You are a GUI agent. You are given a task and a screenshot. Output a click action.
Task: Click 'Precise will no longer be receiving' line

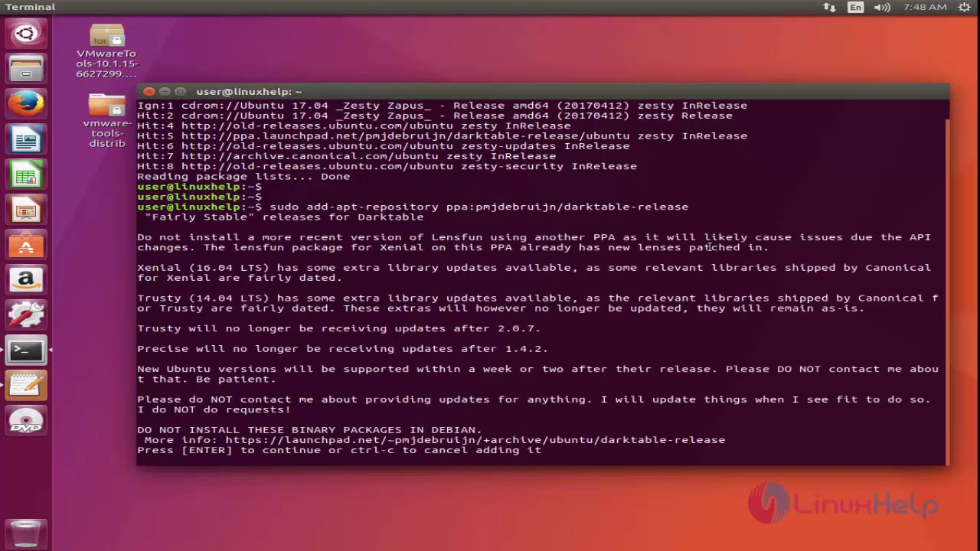(342, 348)
